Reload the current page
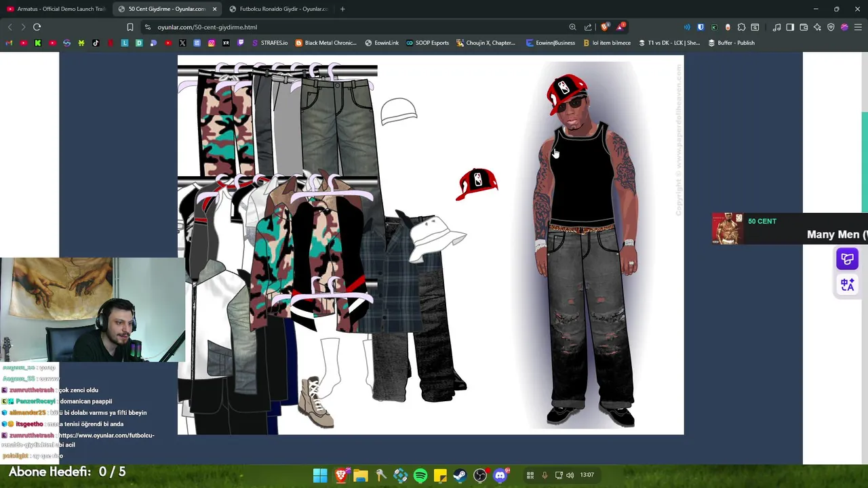868x488 pixels. pos(37,27)
